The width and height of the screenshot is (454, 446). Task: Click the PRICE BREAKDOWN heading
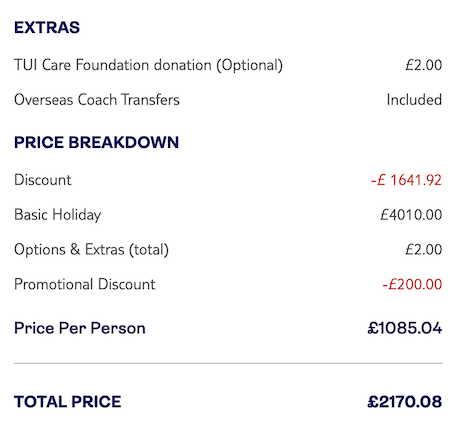point(96,142)
